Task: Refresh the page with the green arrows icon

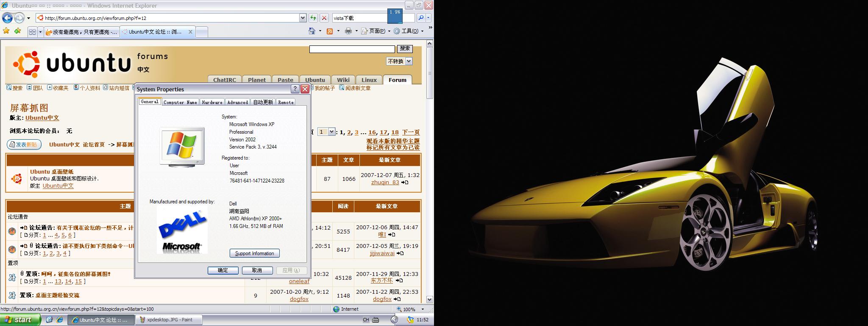Action: click(313, 18)
